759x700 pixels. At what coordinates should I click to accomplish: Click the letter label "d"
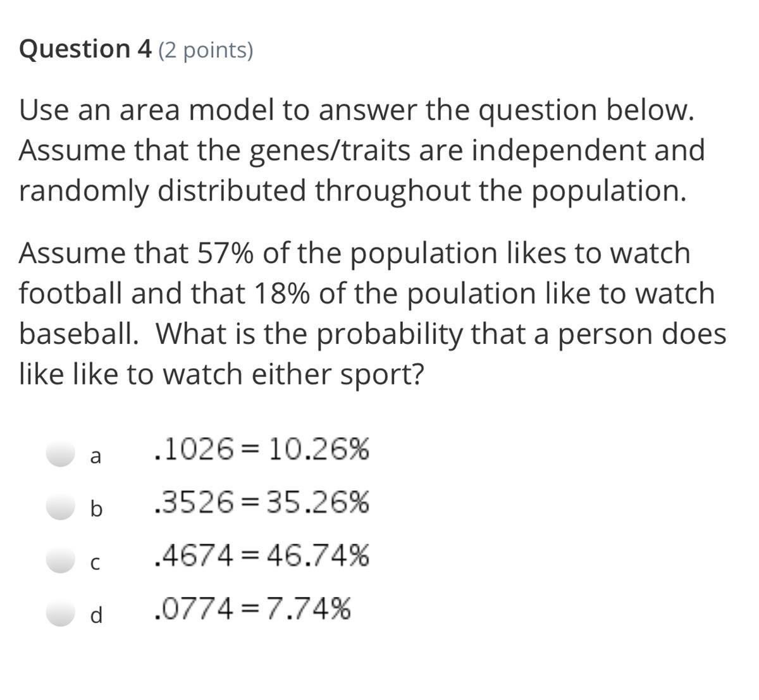pos(96,615)
